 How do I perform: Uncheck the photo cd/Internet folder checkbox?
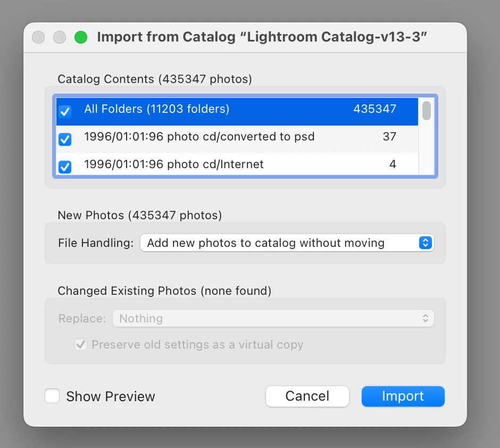[x=65, y=167]
